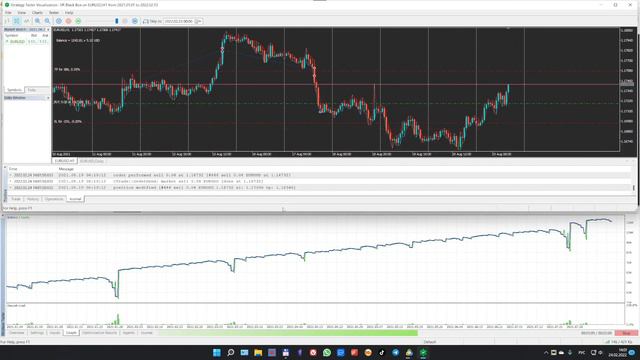Open the Trade tab in Toolbox

(16, 199)
